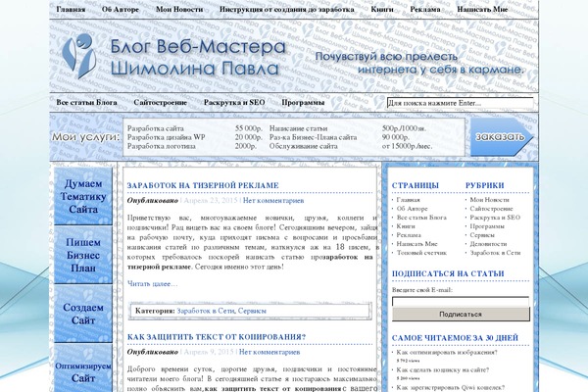Screen dimensions: 588x392
Task: Open category link 'Заработок в Сети' under post
Action: coord(206,311)
